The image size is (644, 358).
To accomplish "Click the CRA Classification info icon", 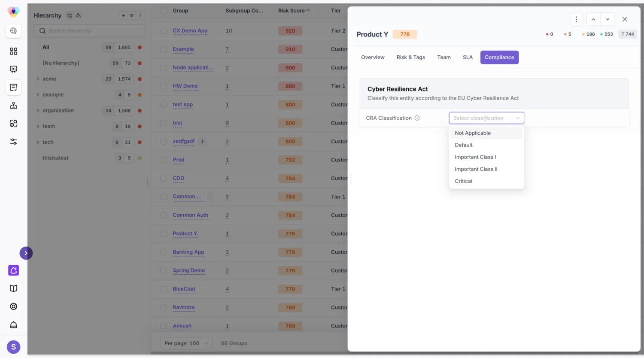I will click(x=417, y=118).
